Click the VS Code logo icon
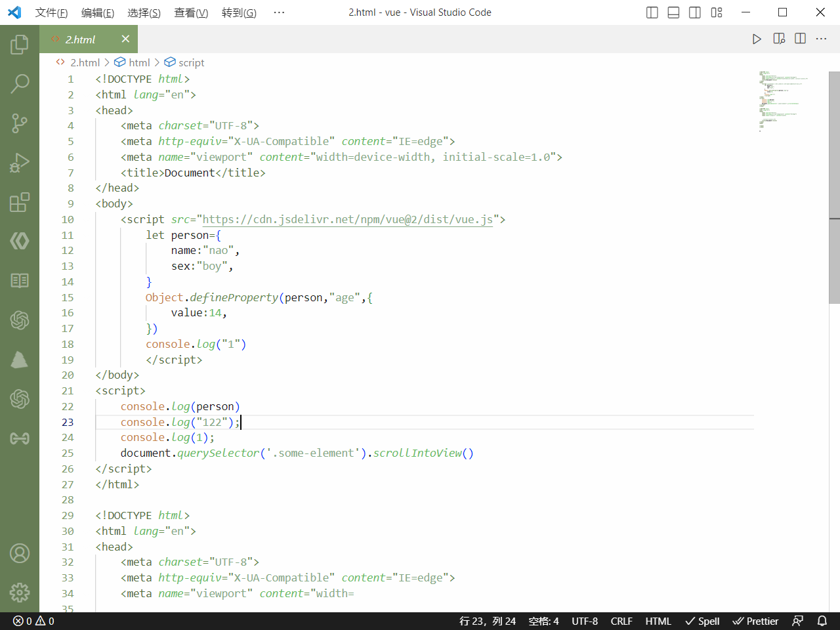This screenshot has height=630, width=840. coord(14,12)
